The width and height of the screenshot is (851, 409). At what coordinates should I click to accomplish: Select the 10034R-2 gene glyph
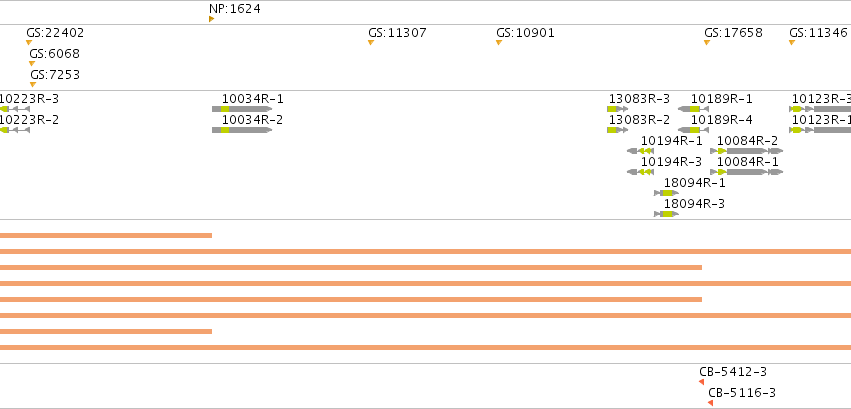click(x=242, y=130)
